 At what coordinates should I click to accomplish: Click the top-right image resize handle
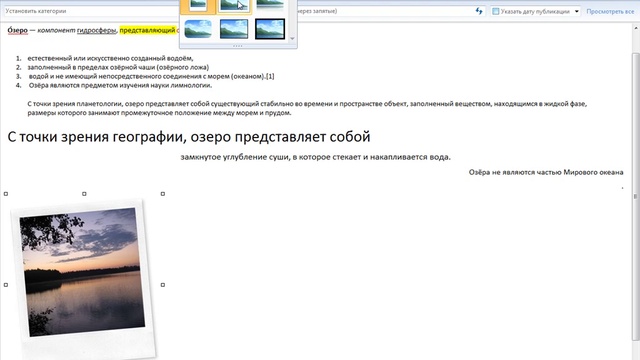click(162, 194)
